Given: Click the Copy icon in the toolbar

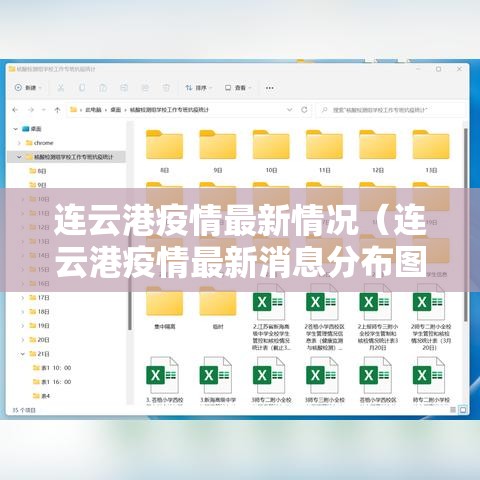Looking at the screenshot, I should click(82, 88).
